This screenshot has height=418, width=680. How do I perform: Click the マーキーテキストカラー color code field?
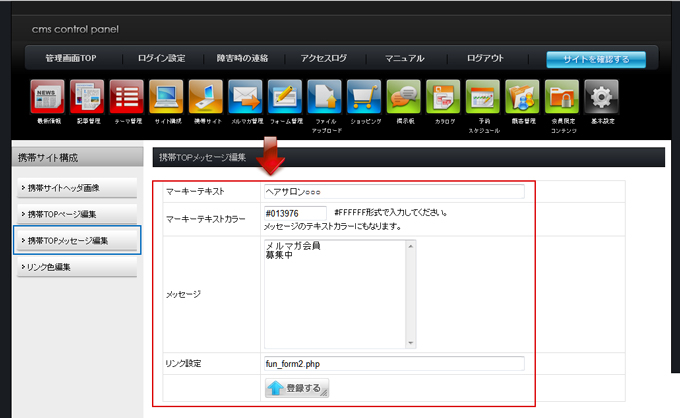click(295, 213)
